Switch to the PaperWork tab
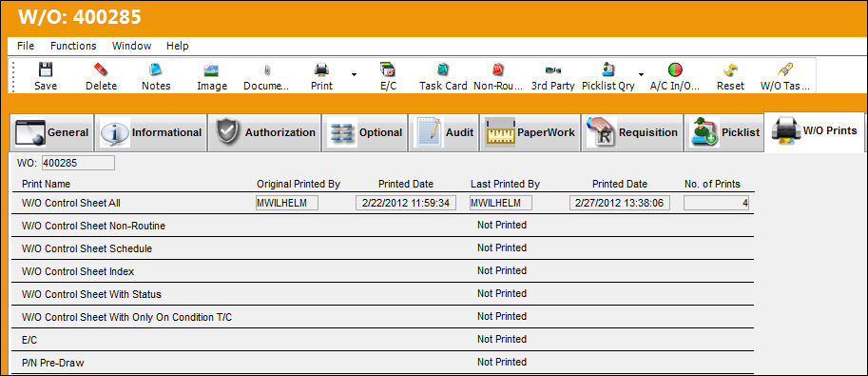This screenshot has width=868, height=376. click(x=530, y=132)
